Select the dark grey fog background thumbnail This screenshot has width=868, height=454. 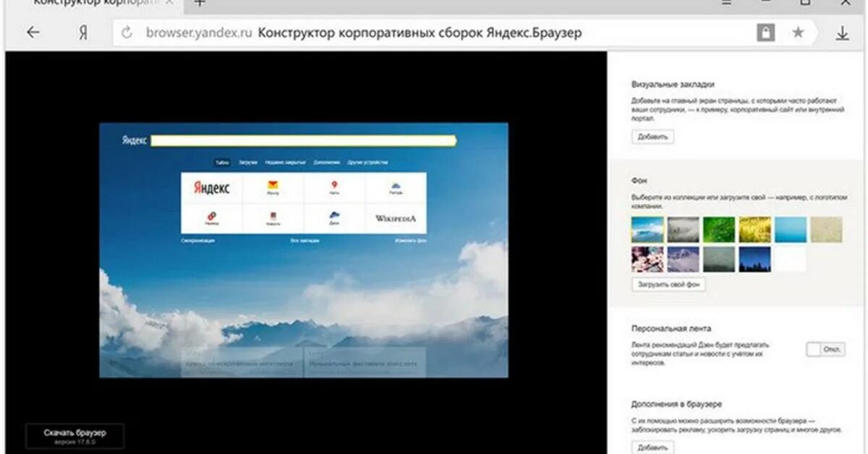(x=719, y=259)
